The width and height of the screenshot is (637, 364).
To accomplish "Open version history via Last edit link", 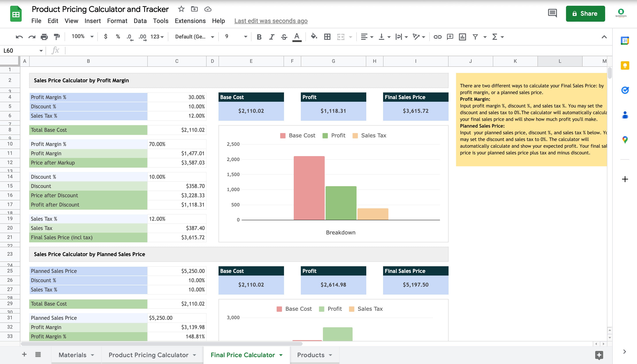I will tap(271, 21).
